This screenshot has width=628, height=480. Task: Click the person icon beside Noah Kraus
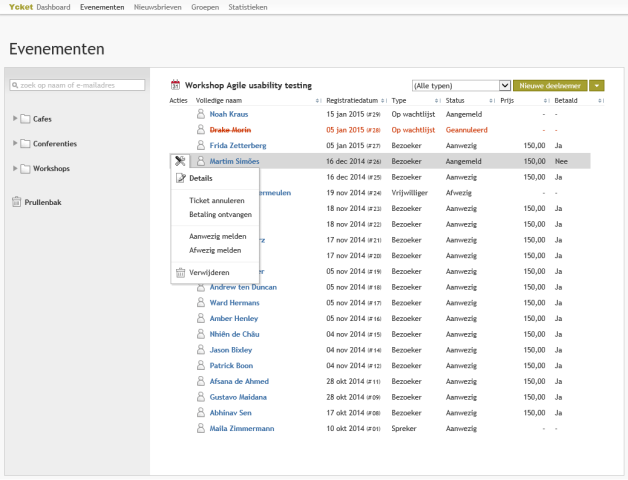pyautogui.click(x=201, y=115)
